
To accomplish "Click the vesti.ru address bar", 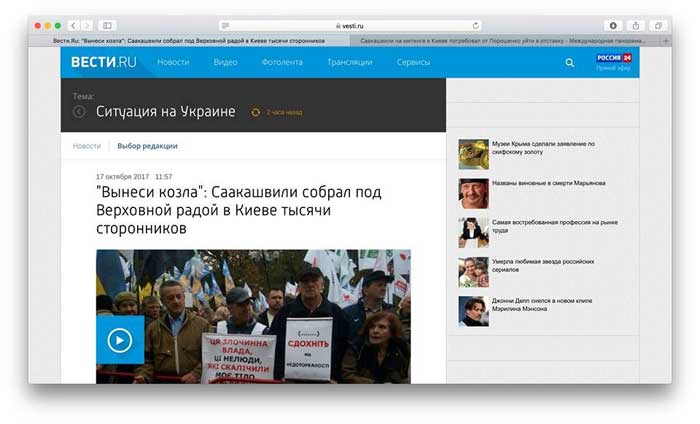I will click(350, 25).
